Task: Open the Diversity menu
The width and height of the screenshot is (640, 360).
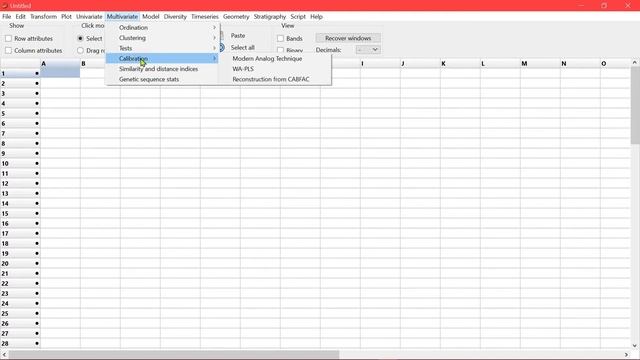Action: [175, 17]
